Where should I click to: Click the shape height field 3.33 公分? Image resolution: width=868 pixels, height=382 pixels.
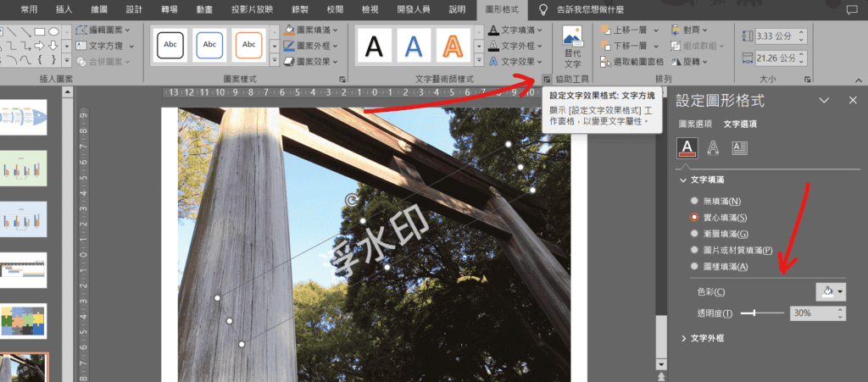pyautogui.click(x=781, y=36)
